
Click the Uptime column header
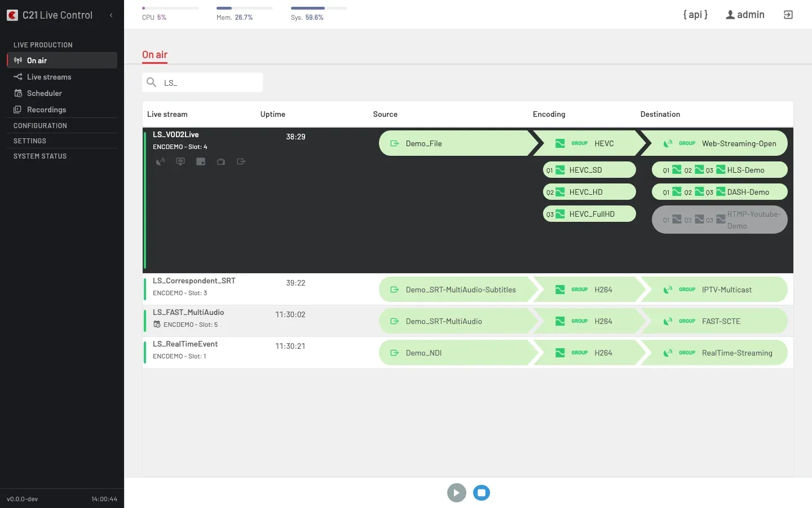coord(273,114)
